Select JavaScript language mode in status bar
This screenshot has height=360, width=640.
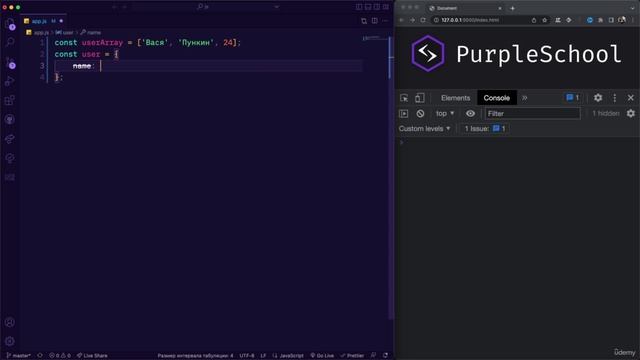pyautogui.click(x=288, y=356)
